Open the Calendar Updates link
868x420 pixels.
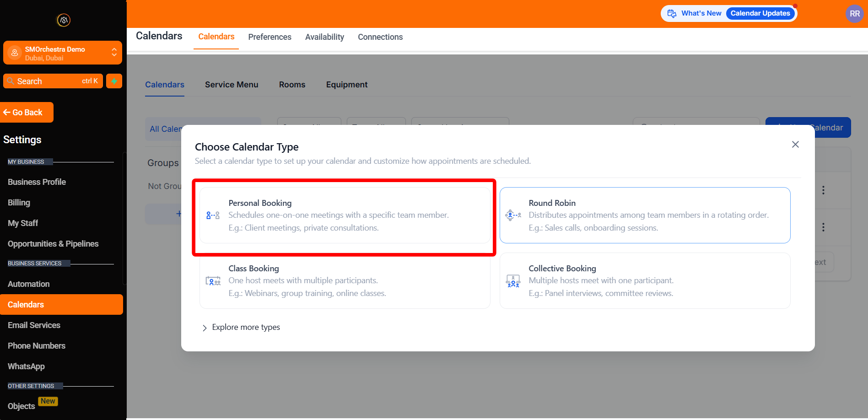click(x=760, y=13)
